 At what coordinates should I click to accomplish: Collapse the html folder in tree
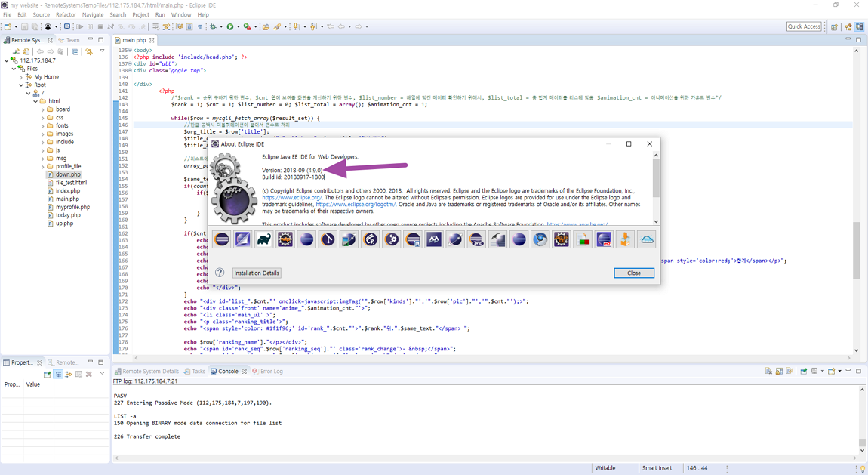pyautogui.click(x=35, y=101)
